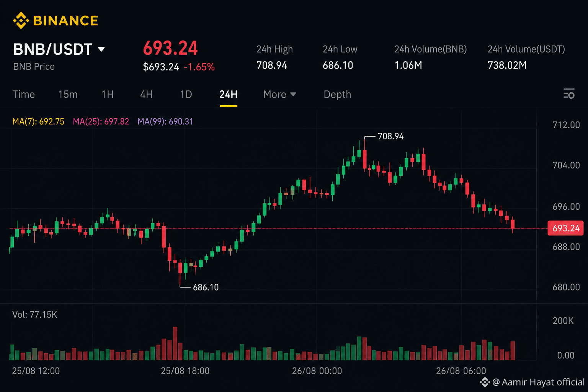Viewport: 588px width, 392px height.
Task: Click the 24h Volume(BNB) value 1.06M
Action: click(x=408, y=65)
